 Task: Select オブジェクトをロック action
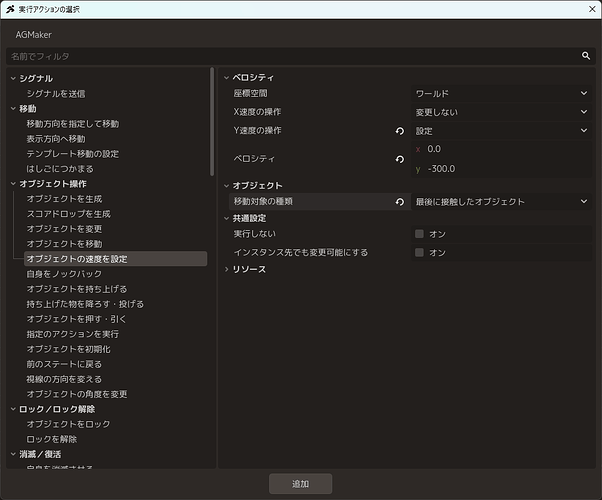(x=68, y=424)
